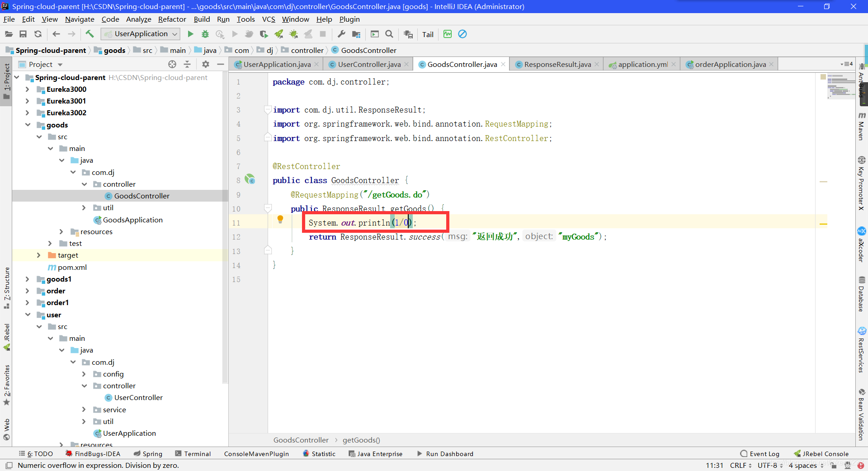Toggle the JRebel side panel

click(6, 337)
